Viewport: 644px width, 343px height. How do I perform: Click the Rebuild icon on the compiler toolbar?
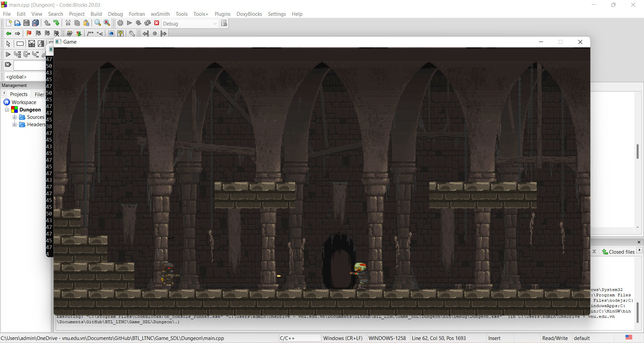tap(148, 23)
